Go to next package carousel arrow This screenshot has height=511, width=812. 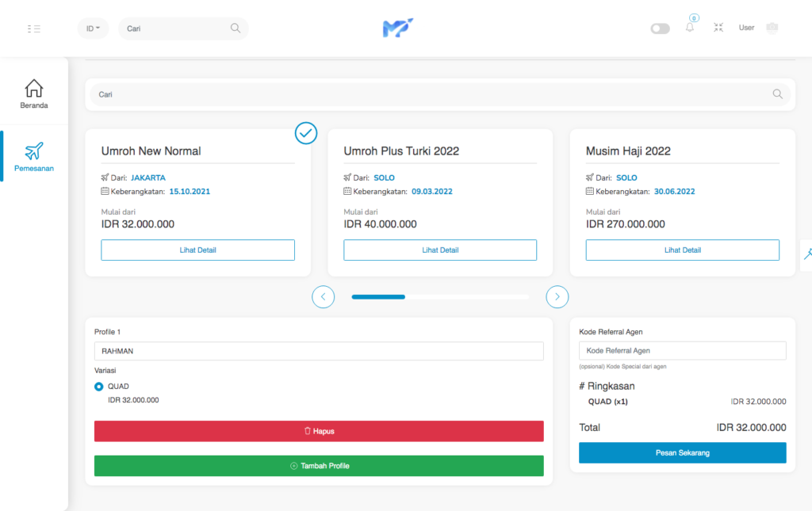coord(557,297)
